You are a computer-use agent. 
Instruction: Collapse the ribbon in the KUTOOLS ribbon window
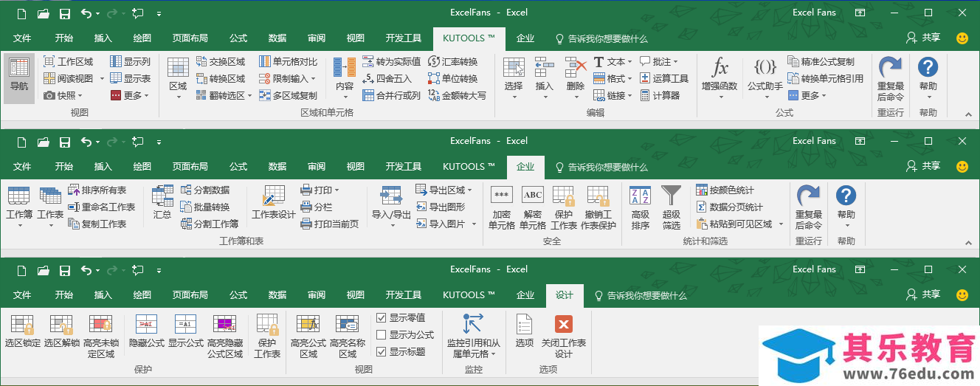[969, 114]
